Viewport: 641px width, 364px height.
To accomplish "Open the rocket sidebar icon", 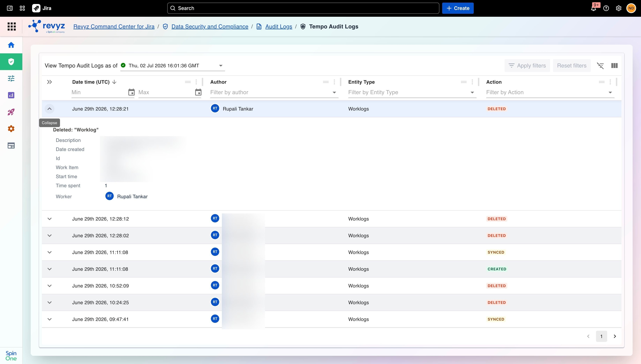I will tap(11, 112).
